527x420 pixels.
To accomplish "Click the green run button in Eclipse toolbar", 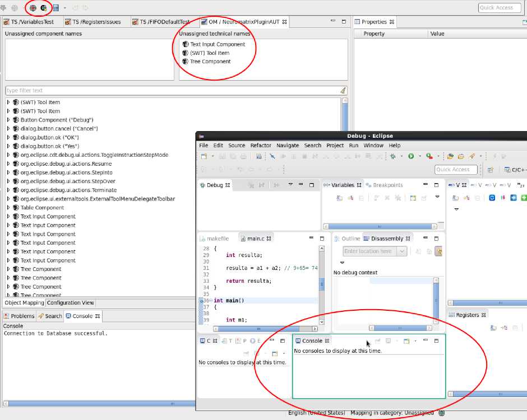I will coord(411,156).
